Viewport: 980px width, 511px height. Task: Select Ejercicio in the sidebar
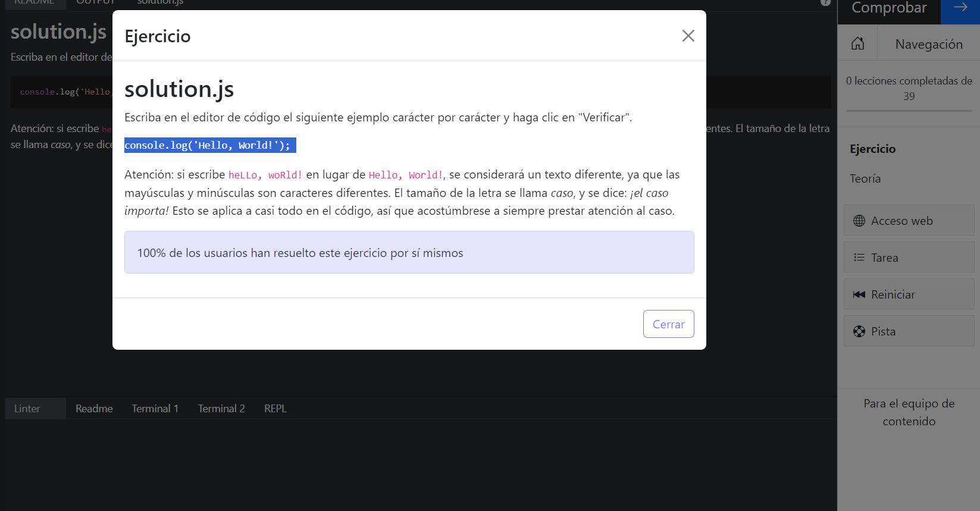[x=872, y=149]
